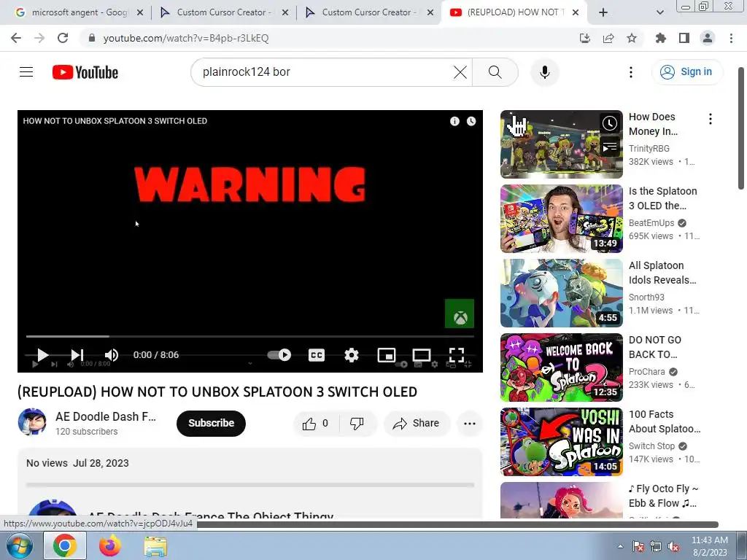Open player settings gear

click(352, 355)
